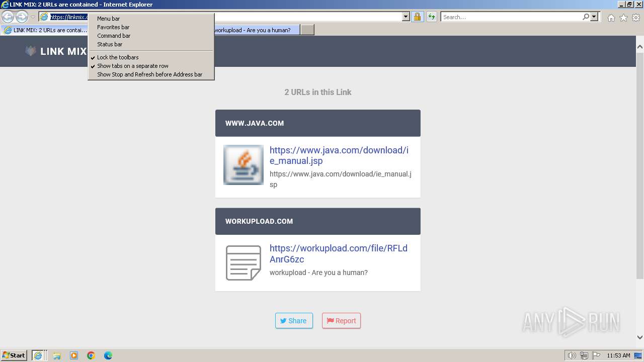The height and width of the screenshot is (362, 644).
Task: Open the java.com ie_manual.jsp link
Action: click(x=339, y=155)
